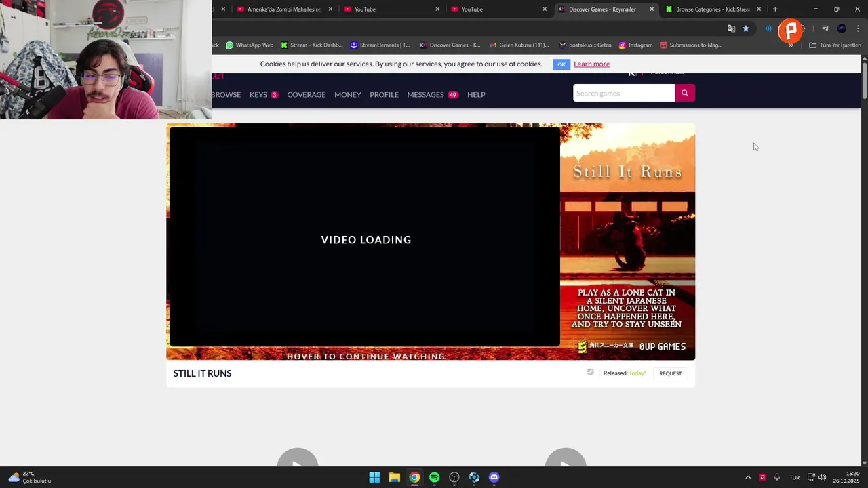Open Gelen Kutusu Gmail bookmark

(x=519, y=45)
